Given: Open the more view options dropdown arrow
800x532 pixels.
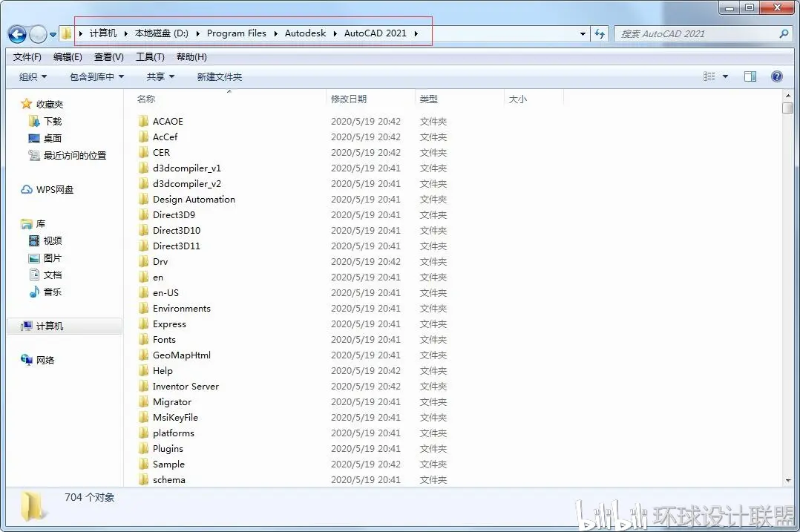Looking at the screenshot, I should click(x=725, y=76).
